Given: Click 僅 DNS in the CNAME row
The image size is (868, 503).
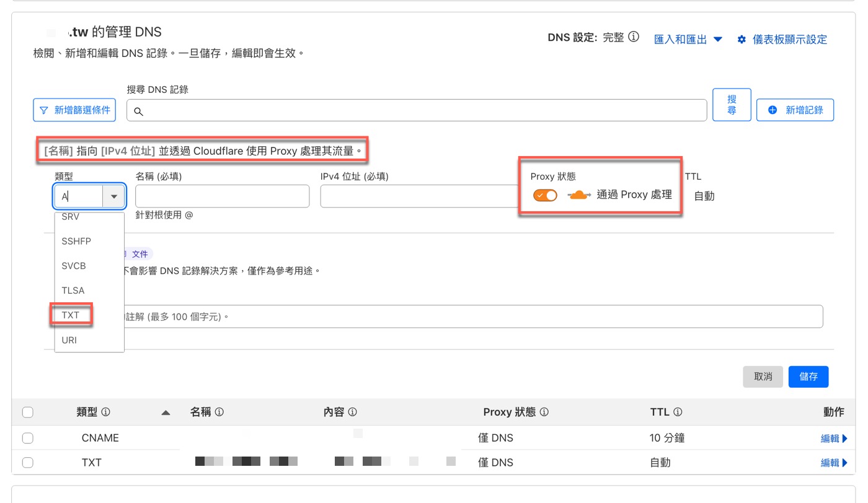Looking at the screenshot, I should tap(495, 438).
